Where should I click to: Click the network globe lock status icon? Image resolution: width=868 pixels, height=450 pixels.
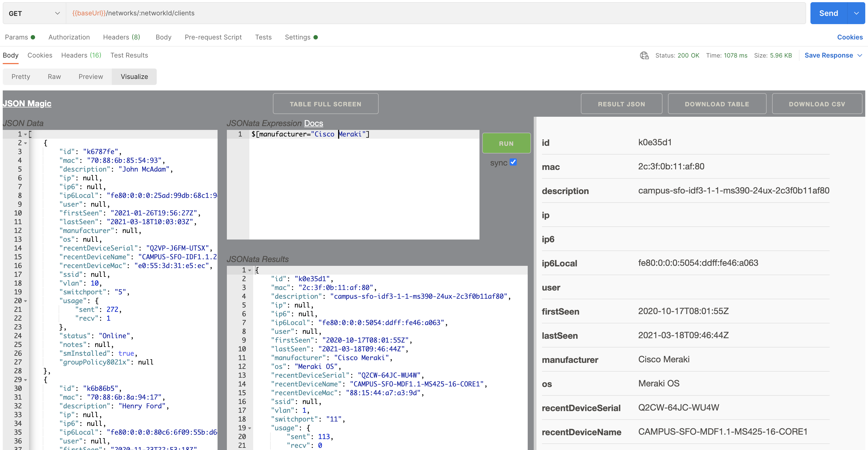pyautogui.click(x=644, y=55)
